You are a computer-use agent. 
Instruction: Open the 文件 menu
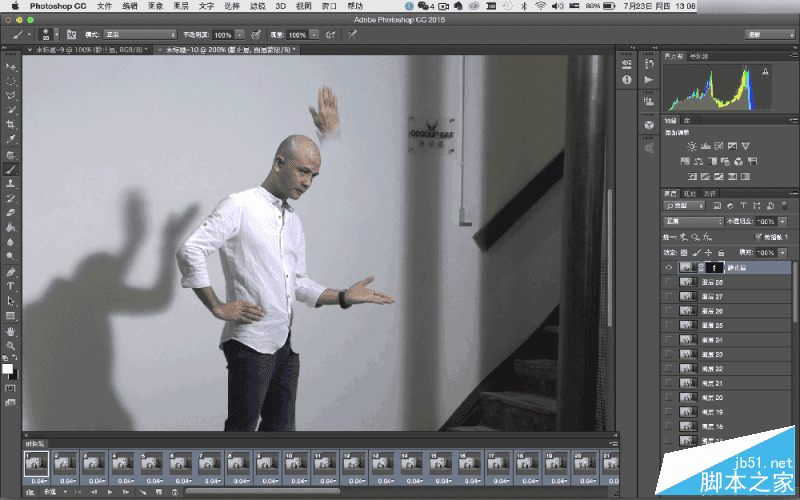[104, 6]
